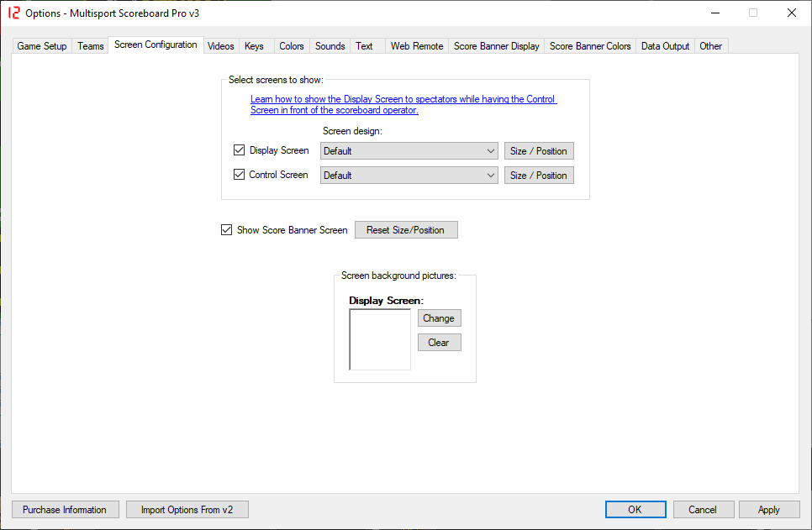
Task: Clear the Display Screen background picture
Action: (x=439, y=343)
